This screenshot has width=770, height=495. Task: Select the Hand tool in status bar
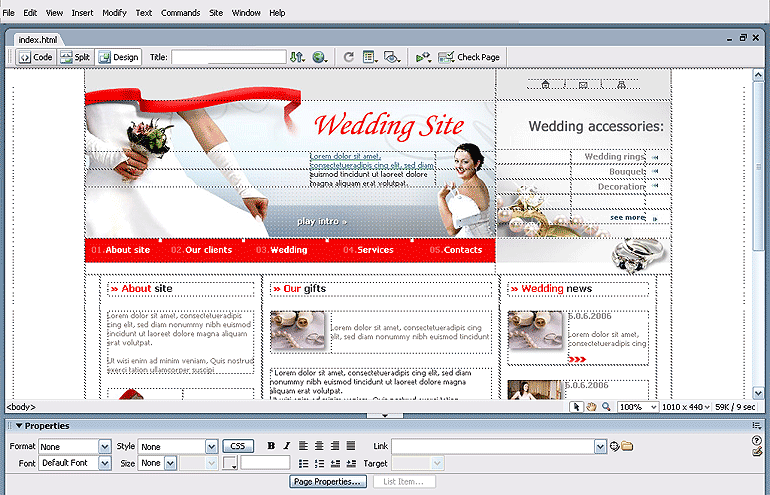click(x=591, y=407)
